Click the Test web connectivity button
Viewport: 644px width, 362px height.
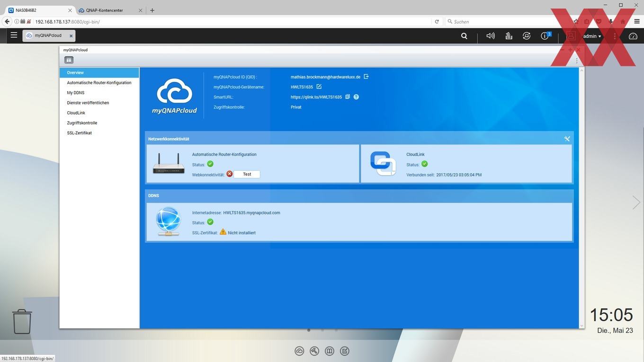pyautogui.click(x=247, y=174)
